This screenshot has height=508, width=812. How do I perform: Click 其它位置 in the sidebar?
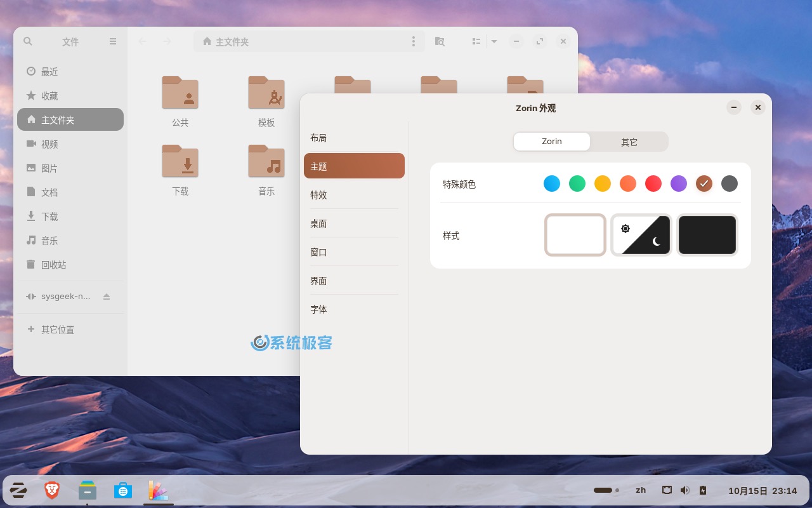(x=58, y=330)
